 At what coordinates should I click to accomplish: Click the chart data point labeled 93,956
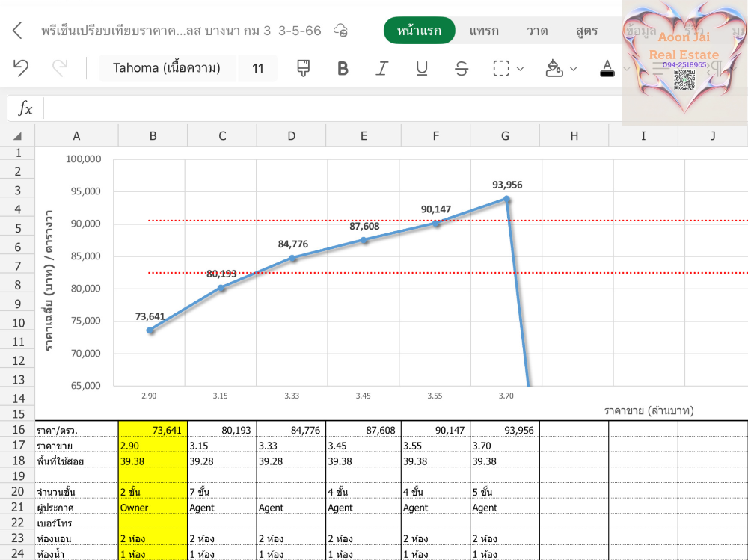pos(506,199)
